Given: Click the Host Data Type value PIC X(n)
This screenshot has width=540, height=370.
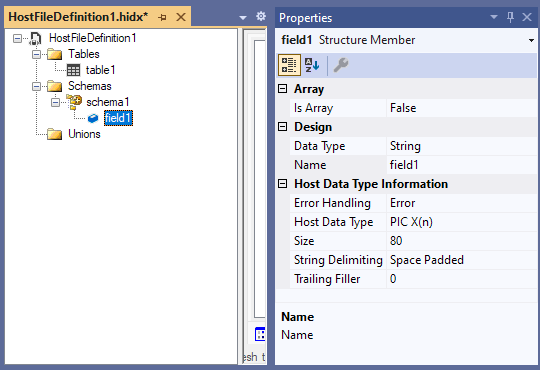Looking at the screenshot, I should click(461, 222).
